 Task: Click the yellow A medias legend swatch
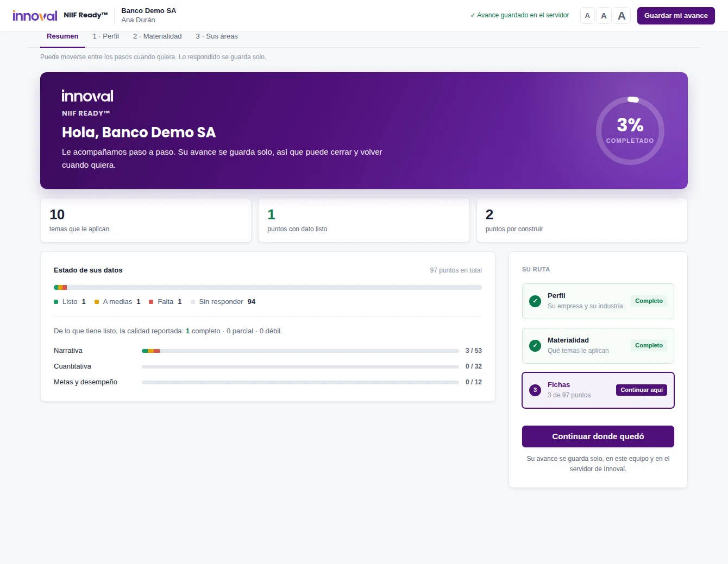click(x=97, y=302)
